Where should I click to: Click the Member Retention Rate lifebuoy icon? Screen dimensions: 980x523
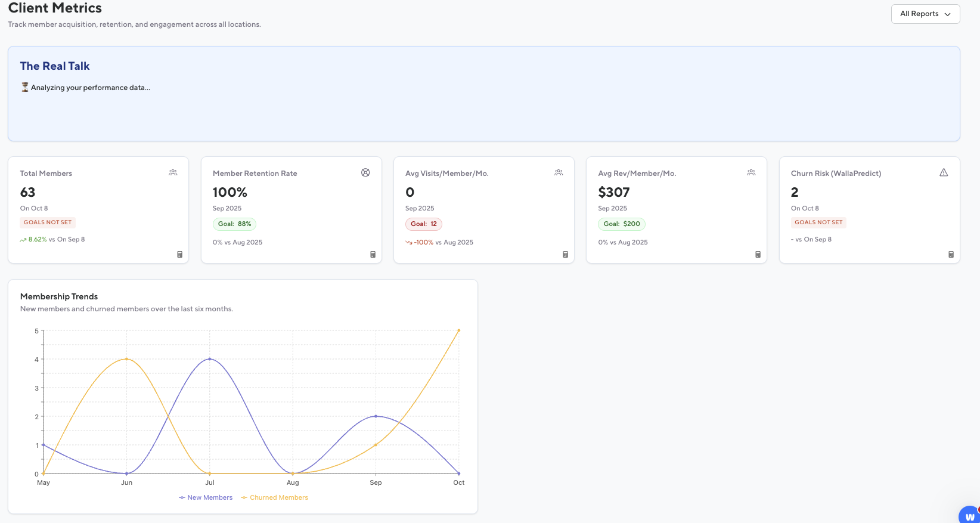pos(365,172)
